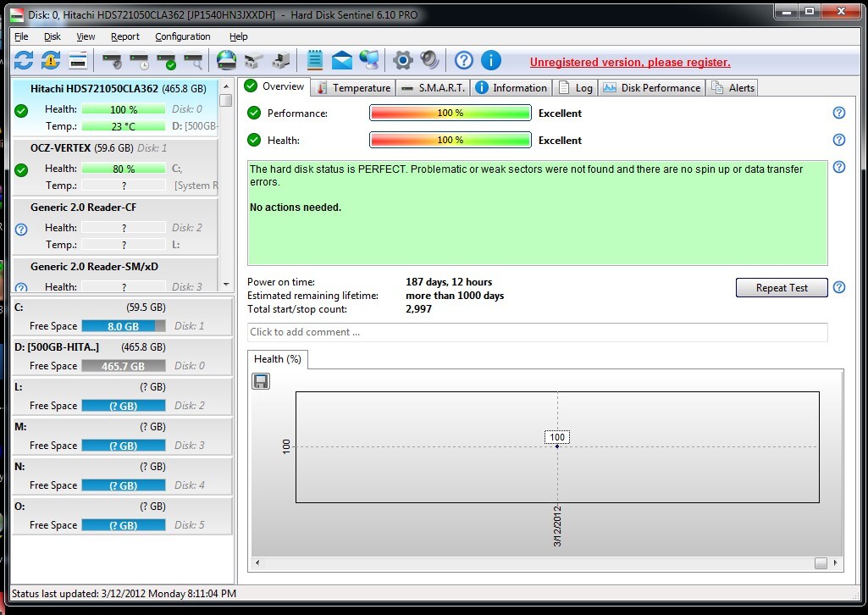The width and height of the screenshot is (868, 615).
Task: Minimize the Hard Disk Sentinel window
Action: coord(786,11)
